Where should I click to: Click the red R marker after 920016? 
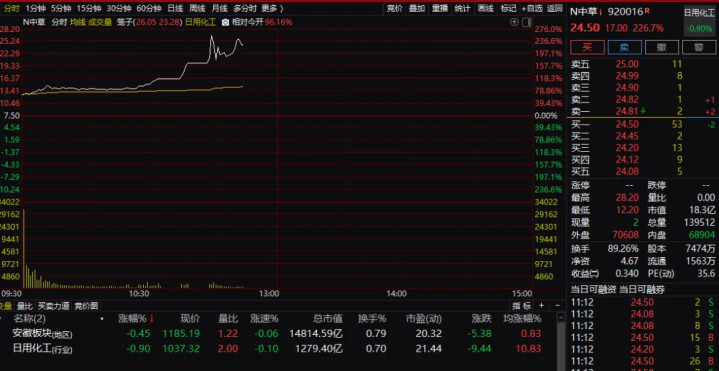click(647, 10)
